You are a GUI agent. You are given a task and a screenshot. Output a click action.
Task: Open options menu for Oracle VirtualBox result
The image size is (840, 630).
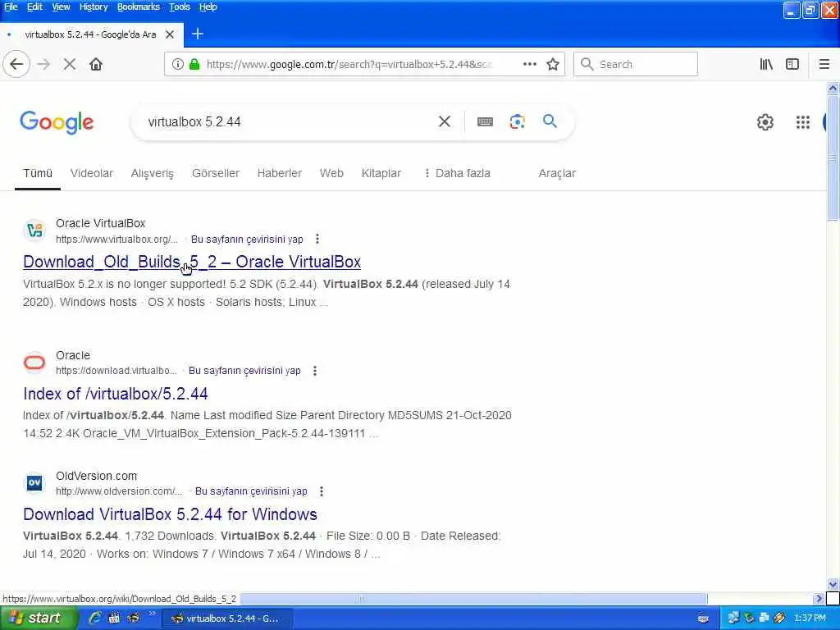(x=317, y=239)
